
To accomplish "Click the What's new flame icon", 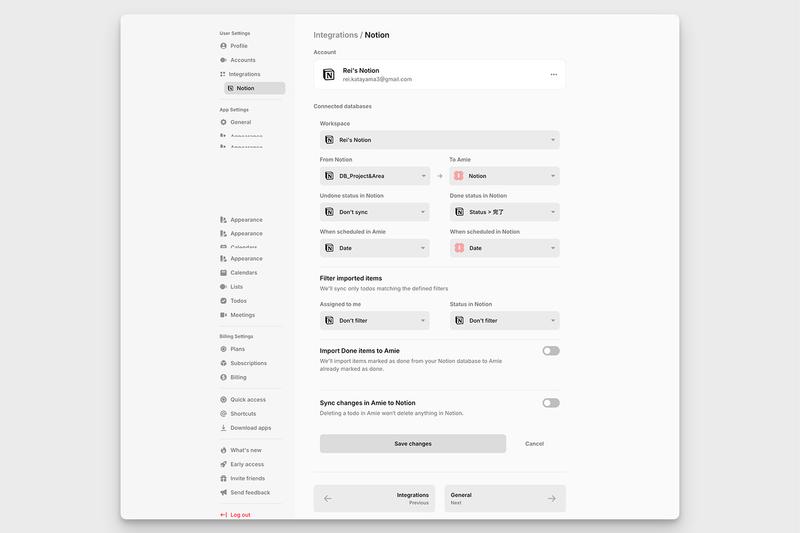I will pos(224,450).
